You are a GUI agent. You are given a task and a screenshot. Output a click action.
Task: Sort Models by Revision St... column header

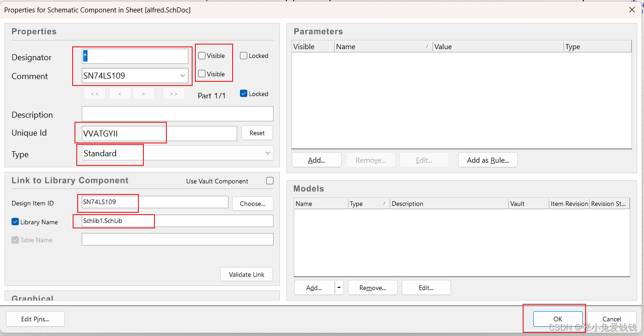610,204
